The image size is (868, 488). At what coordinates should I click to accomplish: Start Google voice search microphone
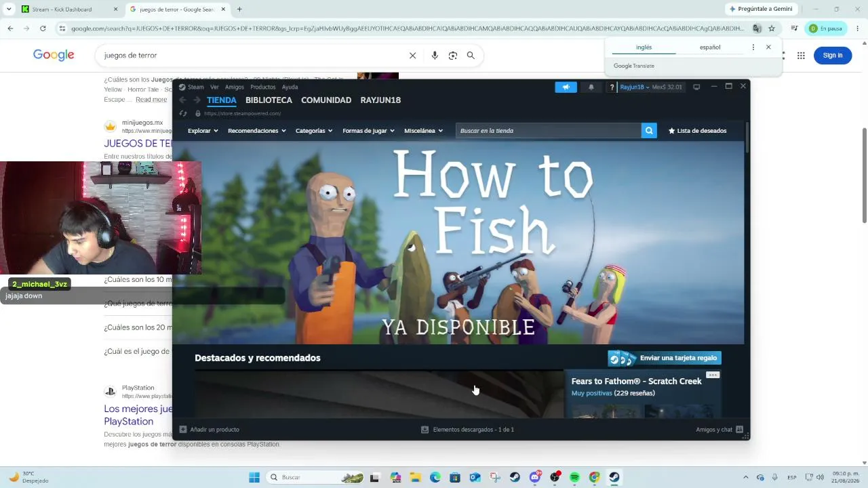[435, 56]
